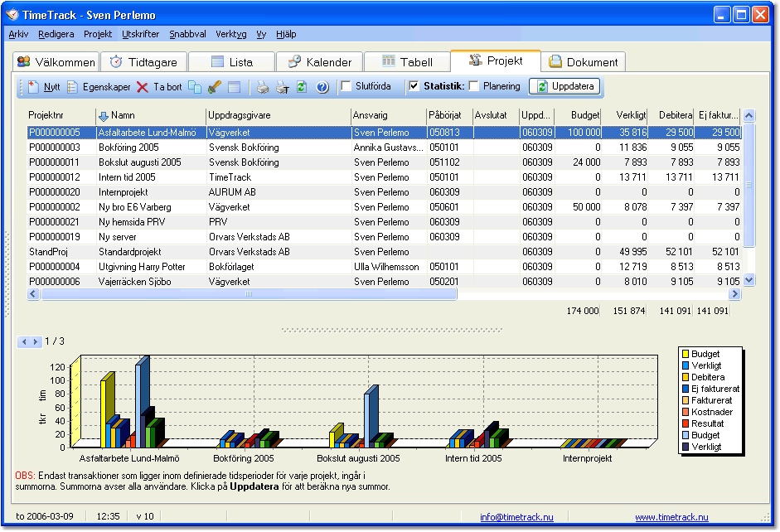Click the horizontal scrollbar's left arrow

[33, 294]
